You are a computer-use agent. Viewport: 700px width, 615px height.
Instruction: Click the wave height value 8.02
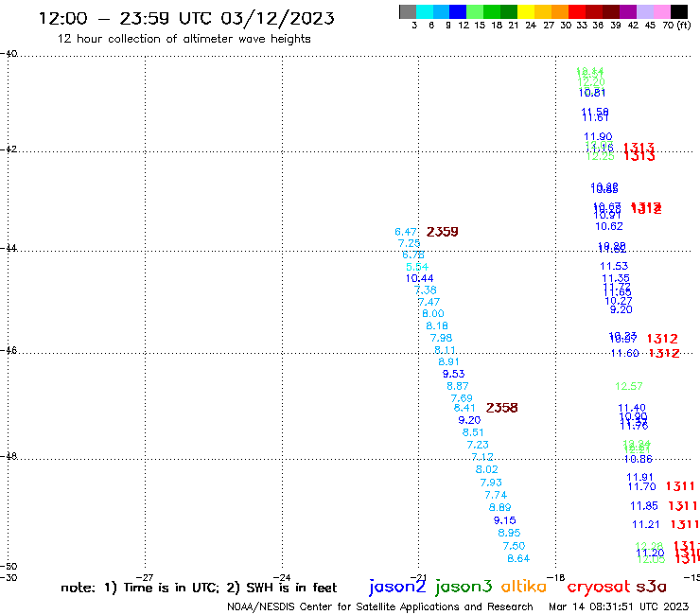[486, 469]
